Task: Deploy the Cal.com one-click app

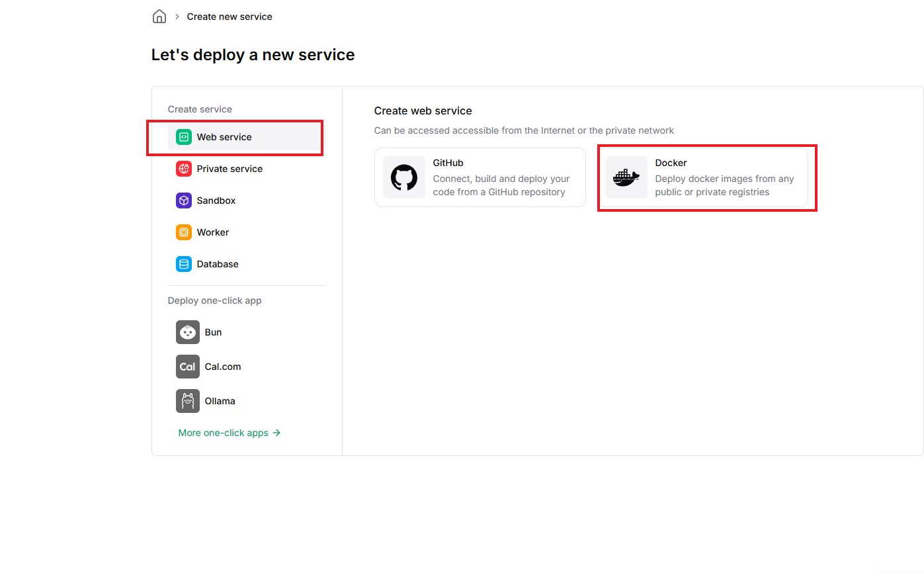Action: click(x=247, y=367)
